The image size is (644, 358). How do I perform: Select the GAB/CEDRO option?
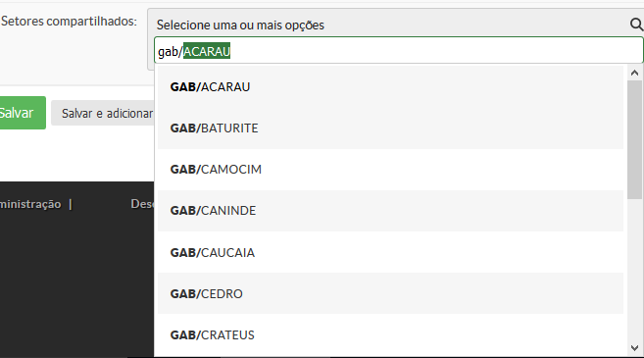click(x=390, y=293)
